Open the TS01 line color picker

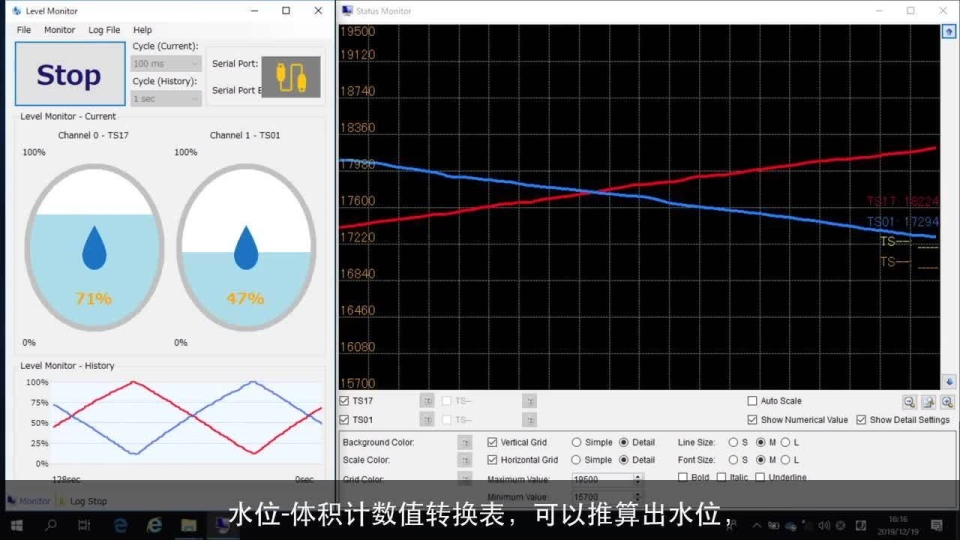427,420
